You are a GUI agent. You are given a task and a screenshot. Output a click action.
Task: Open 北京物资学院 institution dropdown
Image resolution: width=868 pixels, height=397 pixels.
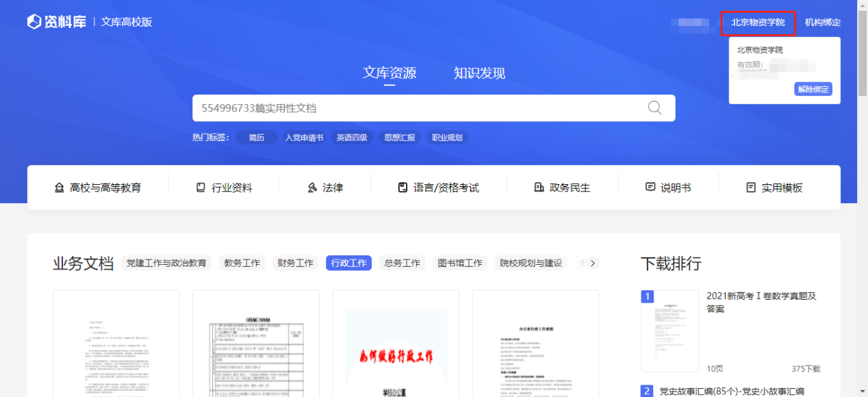tap(758, 23)
